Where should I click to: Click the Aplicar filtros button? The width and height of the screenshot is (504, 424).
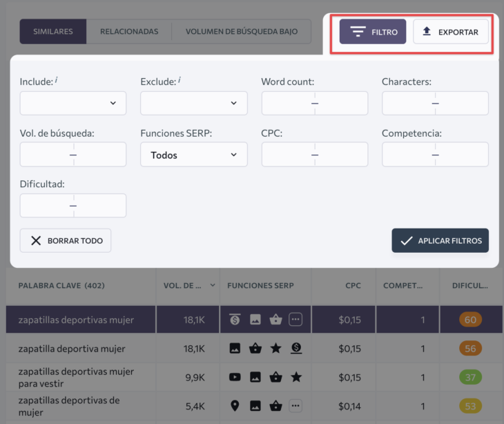(440, 241)
